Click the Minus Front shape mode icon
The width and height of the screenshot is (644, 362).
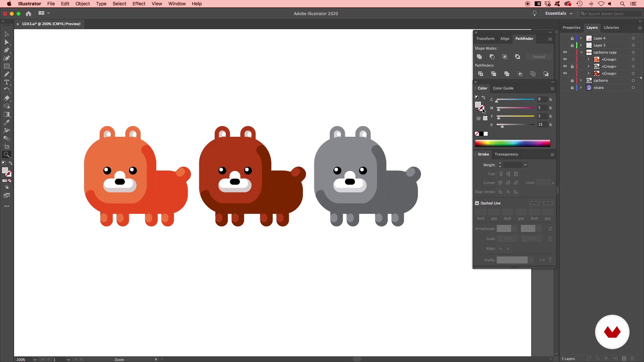[492, 57]
